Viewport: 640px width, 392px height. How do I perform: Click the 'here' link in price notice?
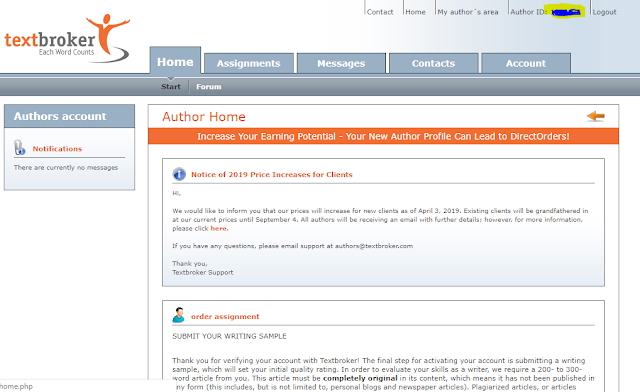click(219, 228)
